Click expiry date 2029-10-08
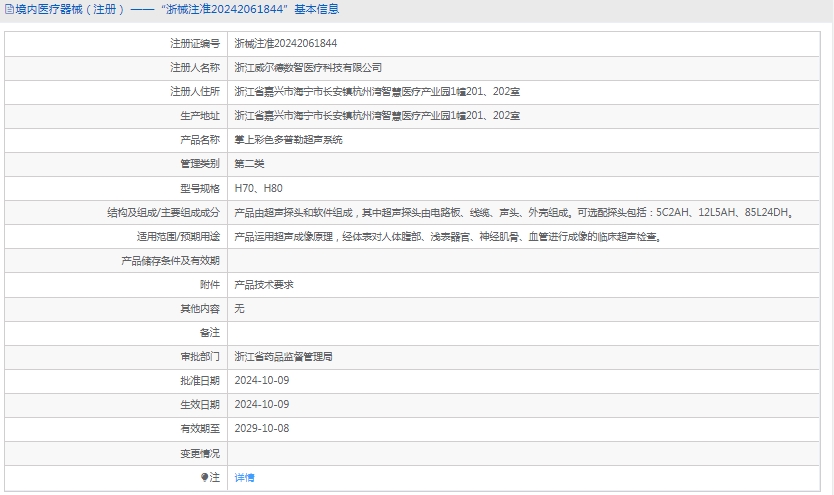The image size is (834, 495). (x=261, y=428)
